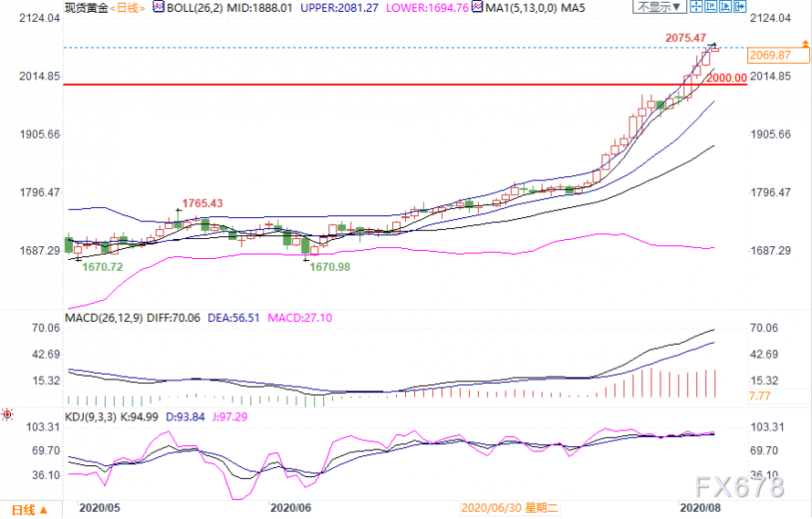Click the jump-to-start chart range icon
This screenshot has height=519, width=812.
[x=711, y=6]
